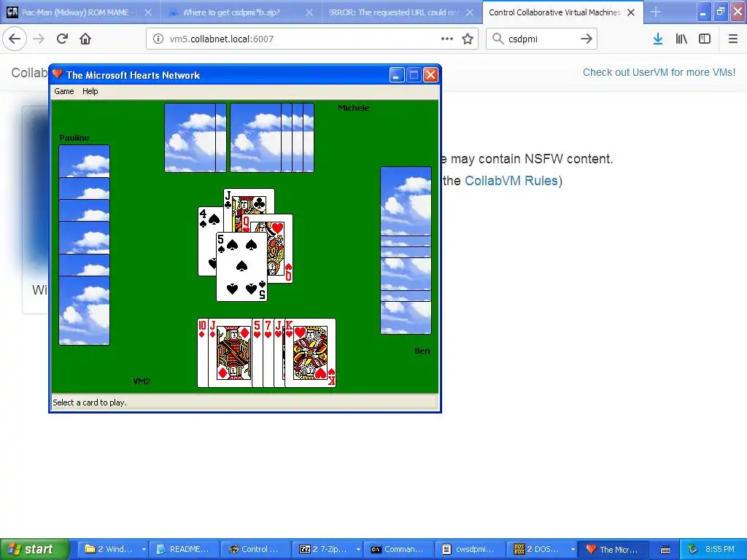
Task: Open the Windows Start menu
Action: tap(35, 549)
